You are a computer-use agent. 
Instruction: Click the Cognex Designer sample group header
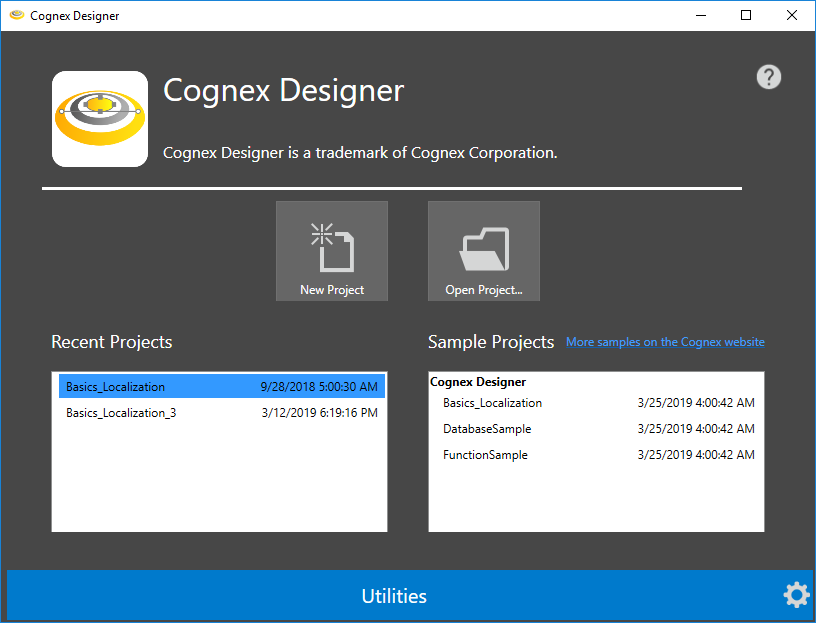click(478, 382)
